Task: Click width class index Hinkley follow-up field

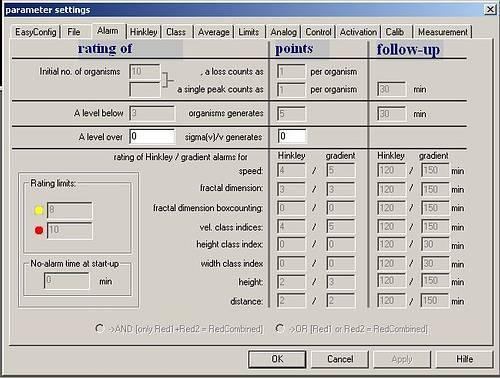Action: pos(392,264)
